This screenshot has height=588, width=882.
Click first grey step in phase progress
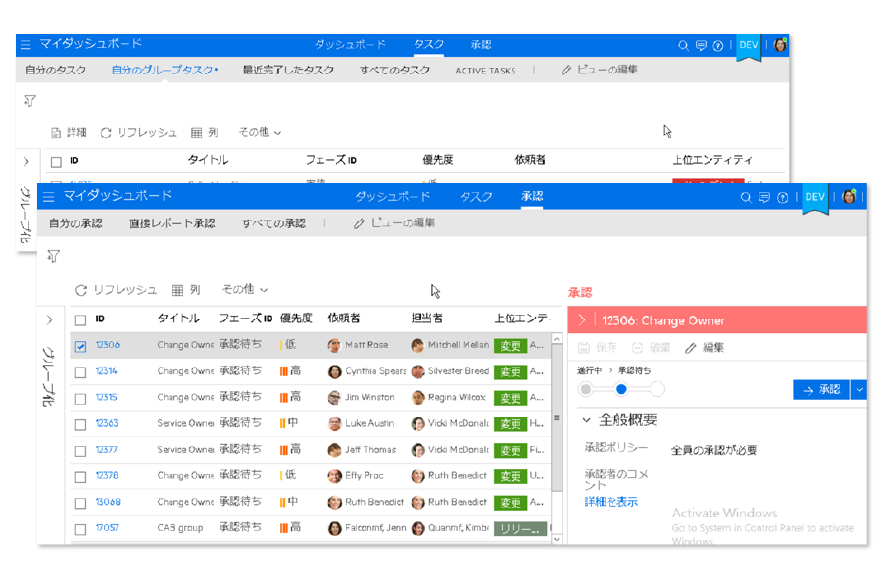586,389
